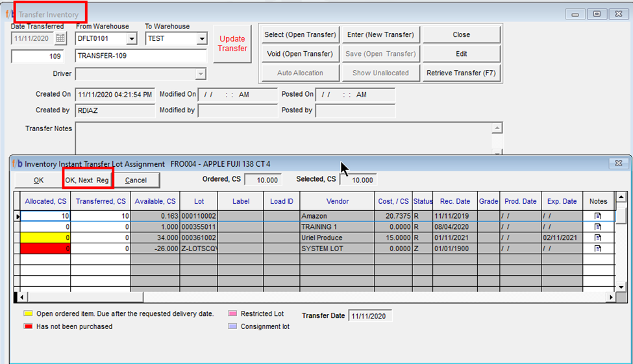Close the Lot Assignment dialog

click(617, 164)
